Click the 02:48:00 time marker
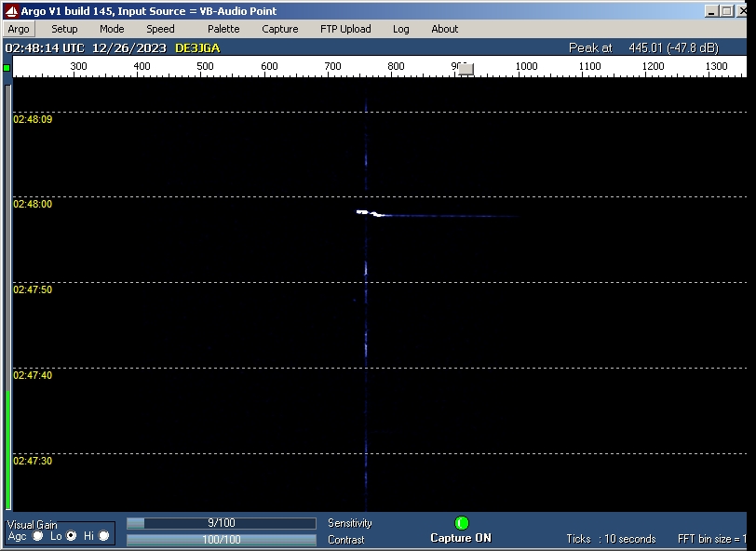The width and height of the screenshot is (756, 551). (x=33, y=204)
